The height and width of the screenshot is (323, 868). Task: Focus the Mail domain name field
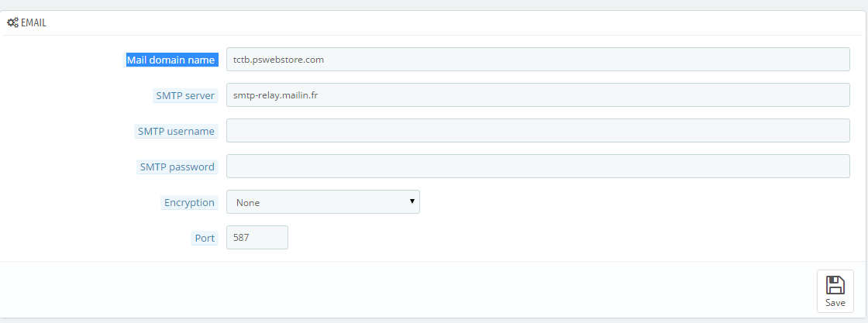click(x=538, y=59)
